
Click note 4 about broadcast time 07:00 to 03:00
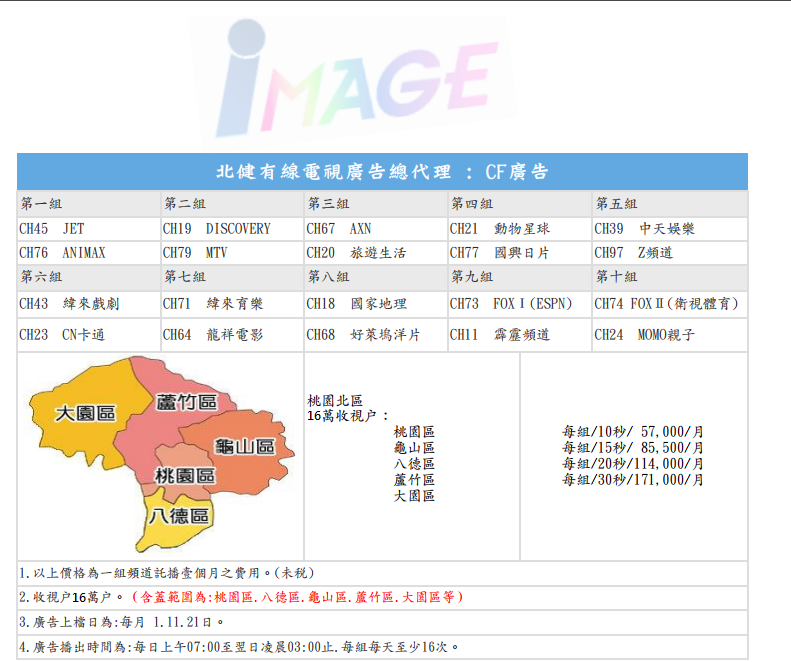coord(382,647)
